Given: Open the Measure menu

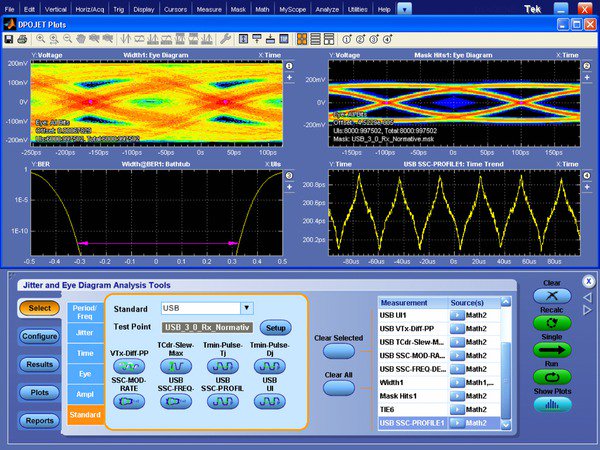Looking at the screenshot, I should pyautogui.click(x=209, y=8).
